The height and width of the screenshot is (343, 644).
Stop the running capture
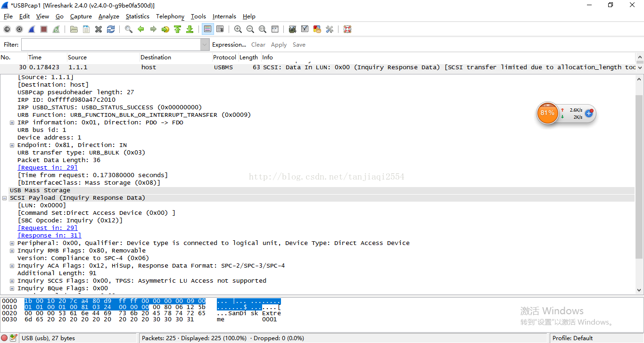coord(44,29)
